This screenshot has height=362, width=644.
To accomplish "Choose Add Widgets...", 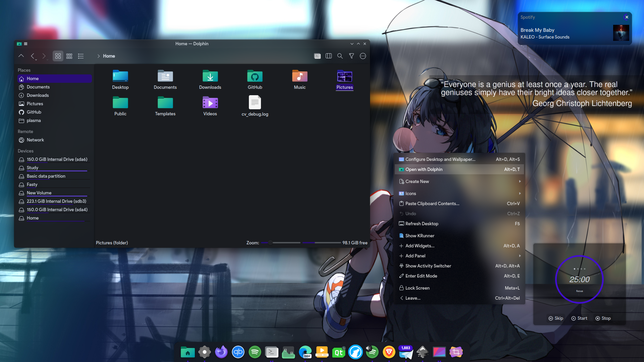I will [x=459, y=246].
